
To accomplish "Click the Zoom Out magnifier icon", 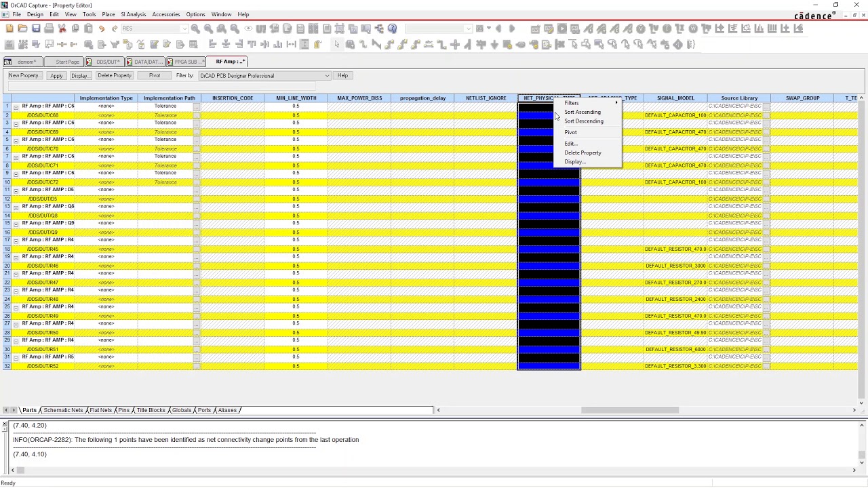I will 208,28.
